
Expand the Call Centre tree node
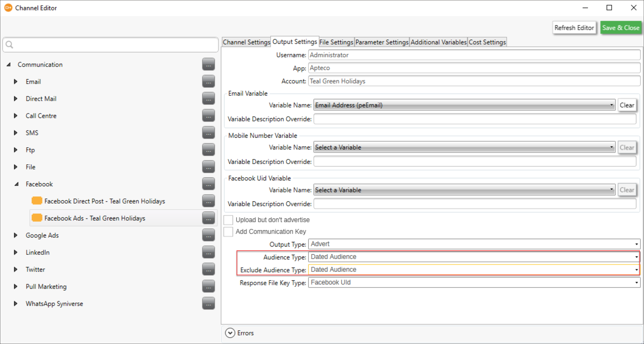(16, 116)
